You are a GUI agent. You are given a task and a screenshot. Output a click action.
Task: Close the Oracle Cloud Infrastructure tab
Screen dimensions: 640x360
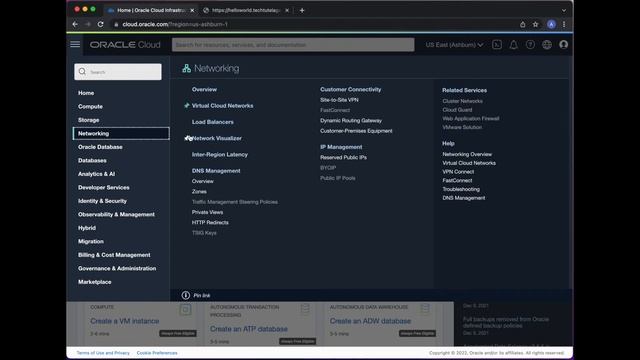coord(192,10)
